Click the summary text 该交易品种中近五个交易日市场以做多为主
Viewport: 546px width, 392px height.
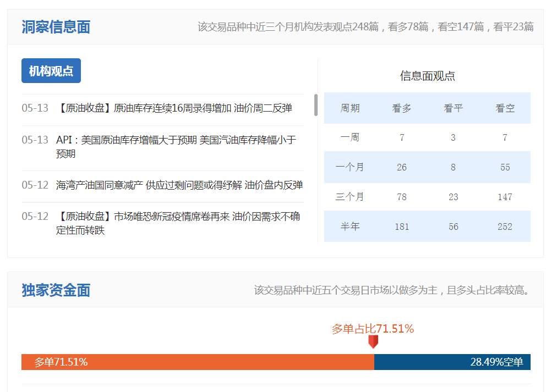(346, 290)
